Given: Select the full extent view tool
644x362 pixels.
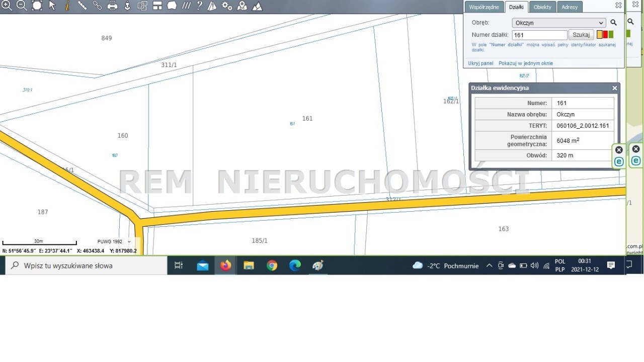Looking at the screenshot, I should point(37,6).
